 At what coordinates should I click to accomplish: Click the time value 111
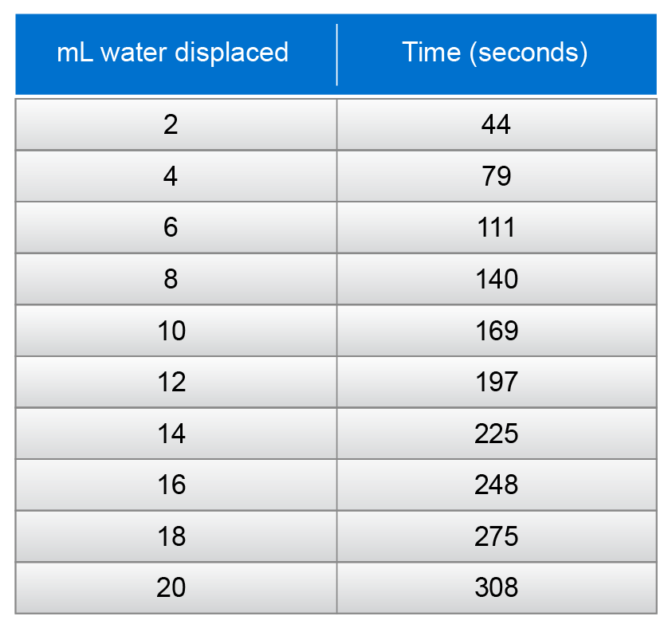click(x=496, y=228)
